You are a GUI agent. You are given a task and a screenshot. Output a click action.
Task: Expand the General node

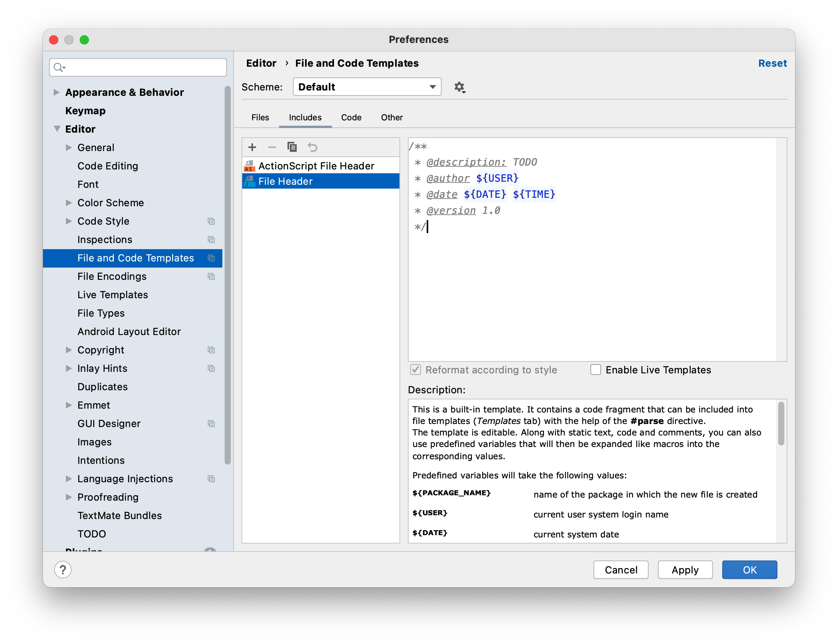click(69, 148)
